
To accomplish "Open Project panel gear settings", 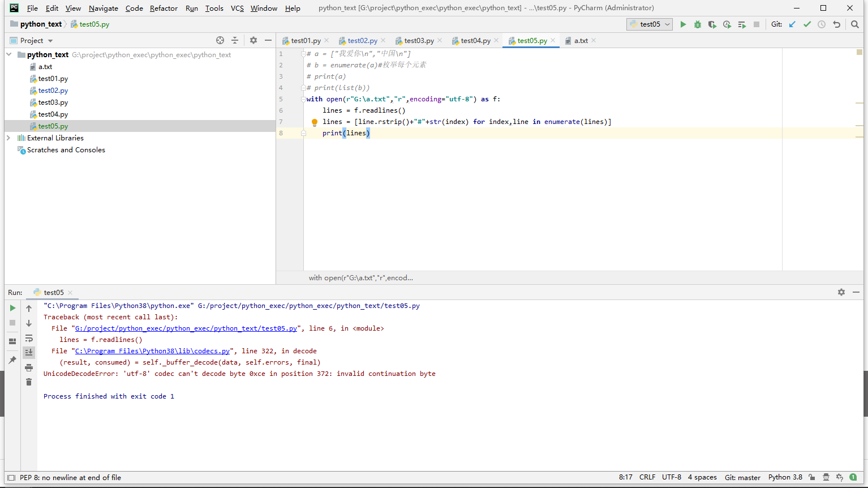I will [253, 40].
